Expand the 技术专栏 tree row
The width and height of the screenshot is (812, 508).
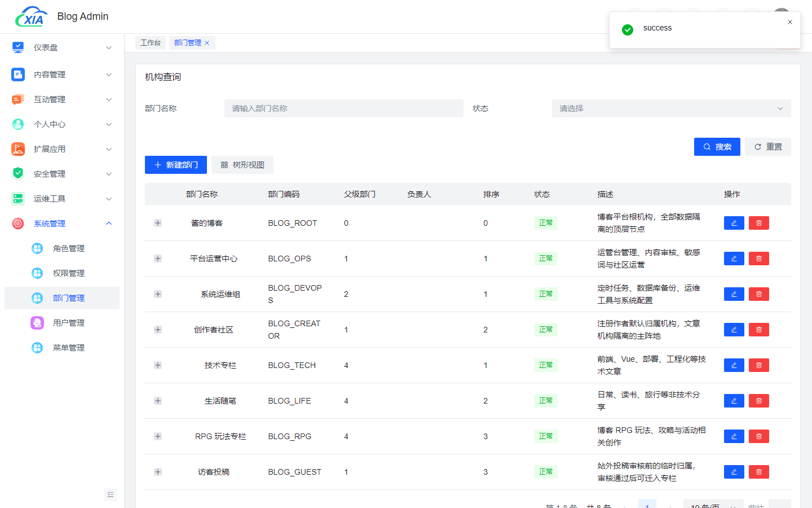[158, 365]
